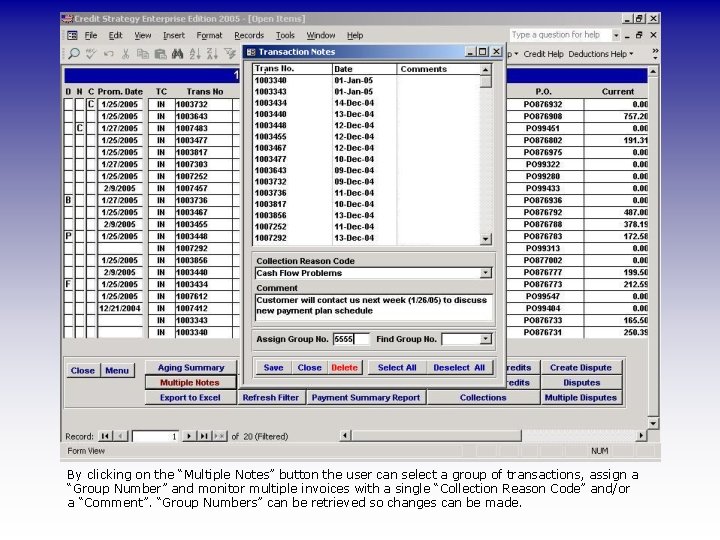Toggle the C column box for 1003817

click(91, 152)
